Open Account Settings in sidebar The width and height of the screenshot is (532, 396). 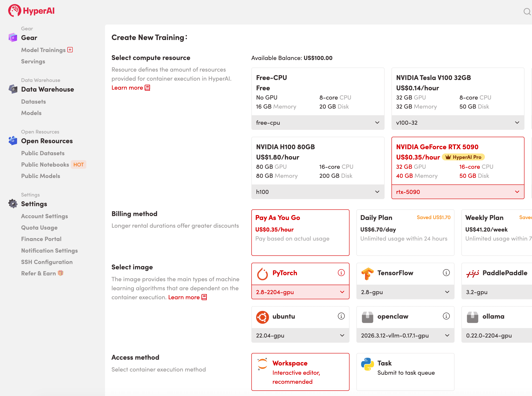click(44, 216)
